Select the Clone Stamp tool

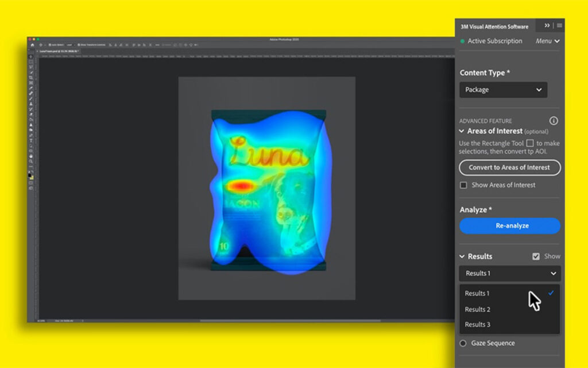pos(31,103)
